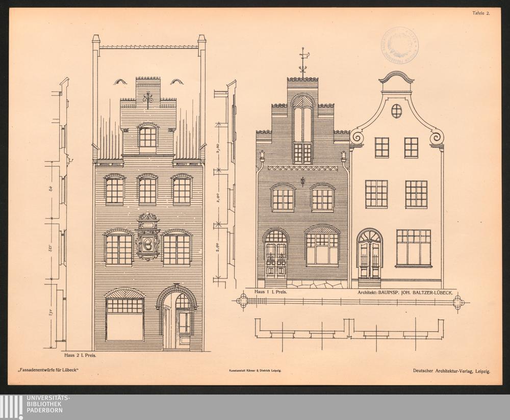Click the oval window in the curved gable
This screenshot has height=420, width=510.
396,111
